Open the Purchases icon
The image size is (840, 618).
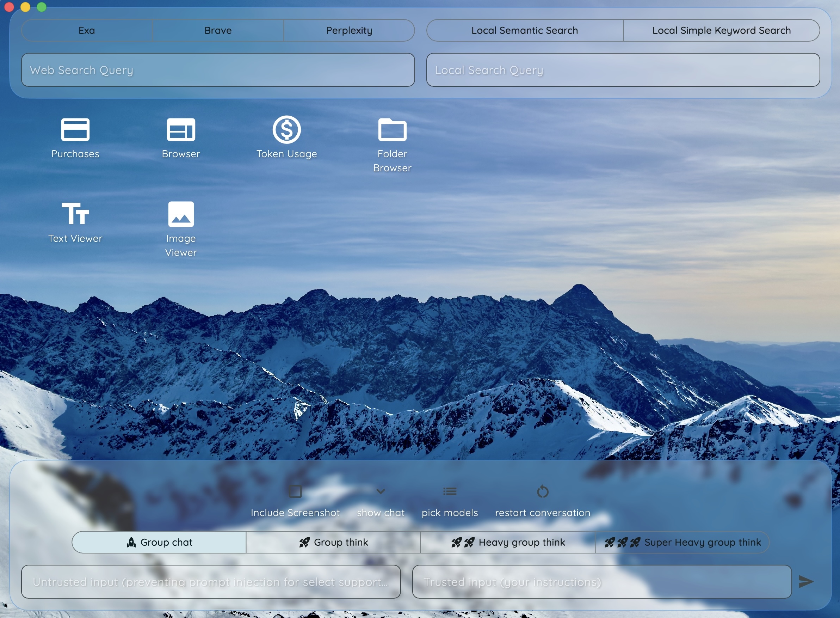pos(75,130)
